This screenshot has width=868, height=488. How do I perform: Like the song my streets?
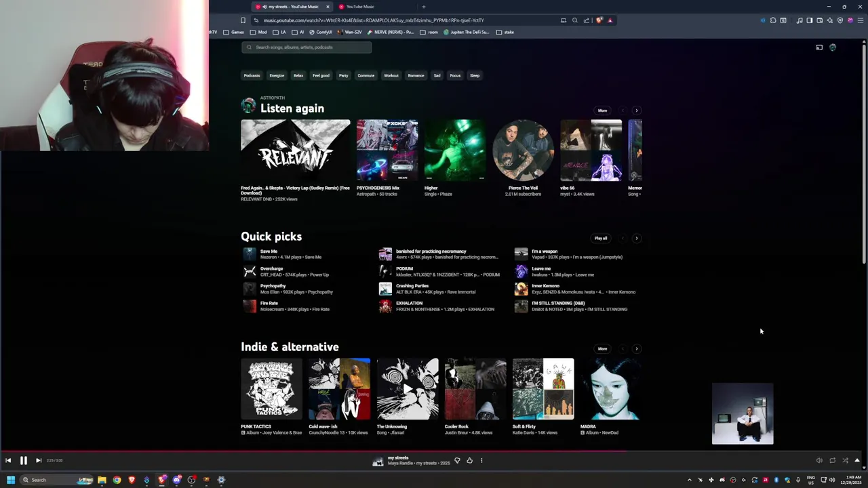pos(469,460)
